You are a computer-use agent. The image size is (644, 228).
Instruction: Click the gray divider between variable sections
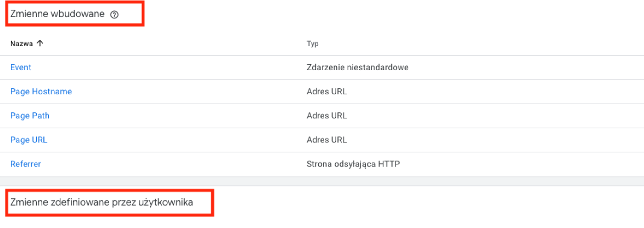pyautogui.click(x=322, y=181)
